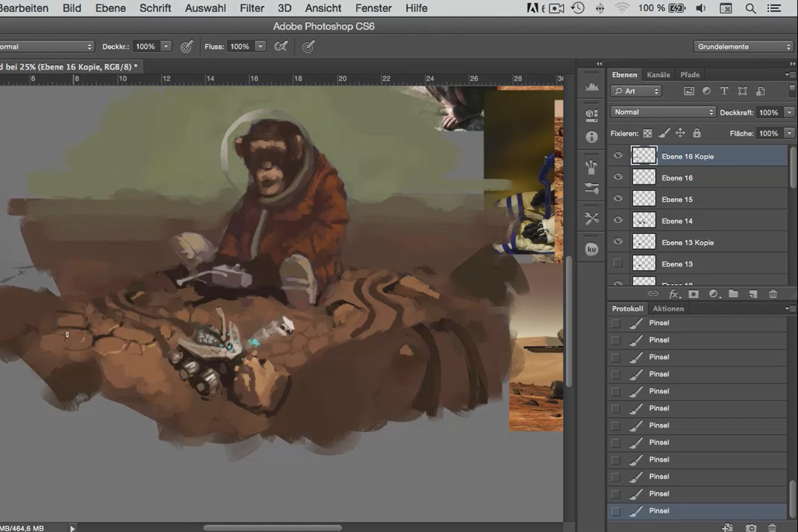Toggle visibility of Ebene 14
Viewport: 798px width, 532px height.
coord(618,220)
